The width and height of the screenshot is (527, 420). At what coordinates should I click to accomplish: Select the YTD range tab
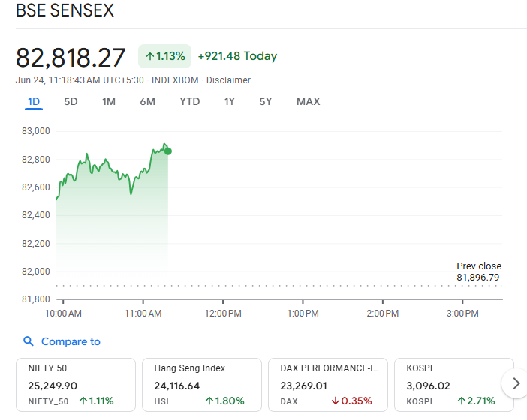point(190,101)
